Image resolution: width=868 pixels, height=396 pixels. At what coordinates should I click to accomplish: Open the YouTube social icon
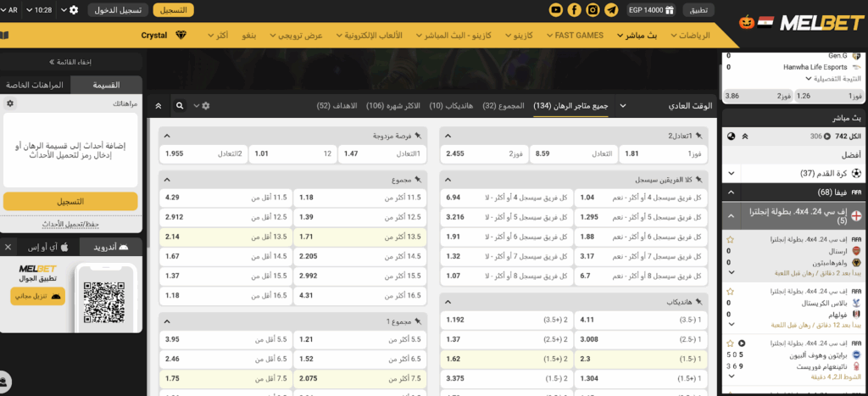pyautogui.click(x=556, y=10)
